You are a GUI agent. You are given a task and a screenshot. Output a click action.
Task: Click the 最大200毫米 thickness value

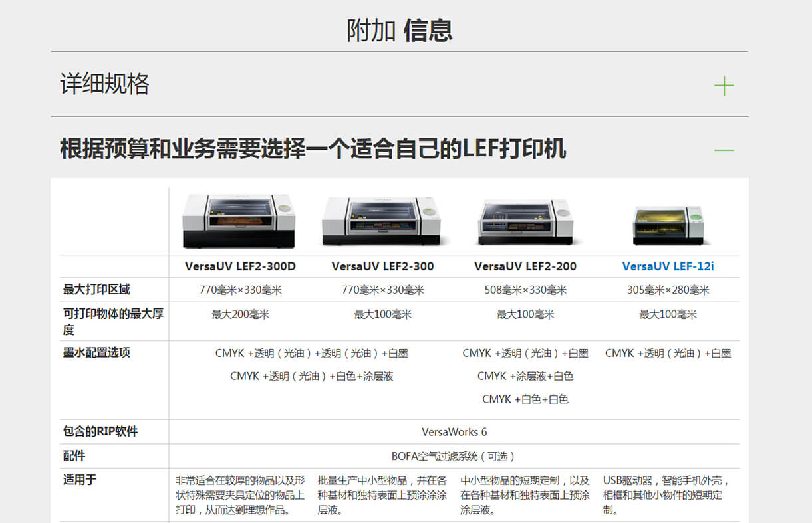click(x=240, y=314)
